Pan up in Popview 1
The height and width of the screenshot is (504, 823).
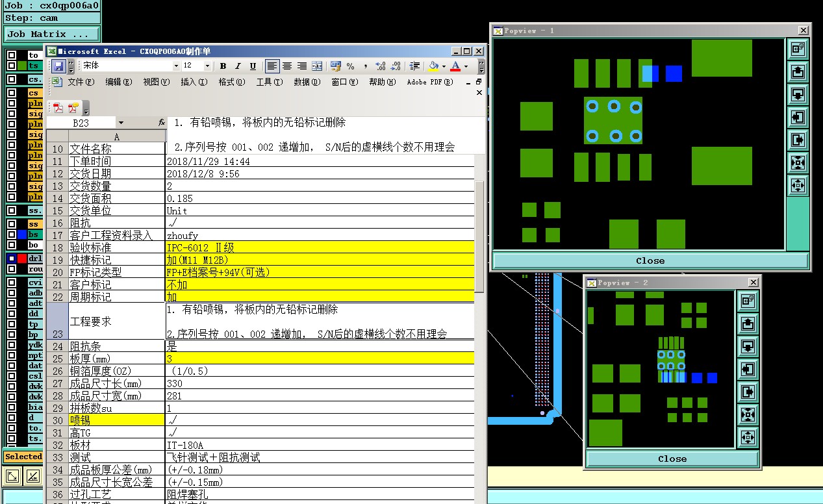tap(798, 71)
